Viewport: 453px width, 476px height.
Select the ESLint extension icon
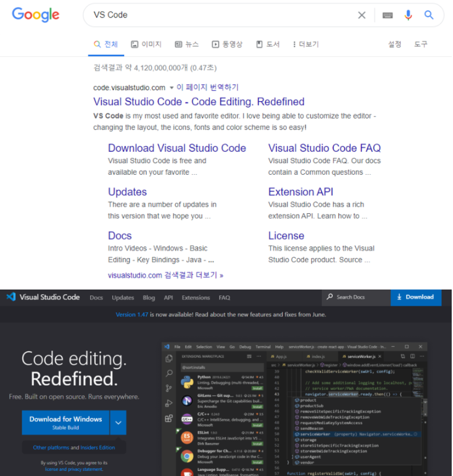click(x=187, y=438)
